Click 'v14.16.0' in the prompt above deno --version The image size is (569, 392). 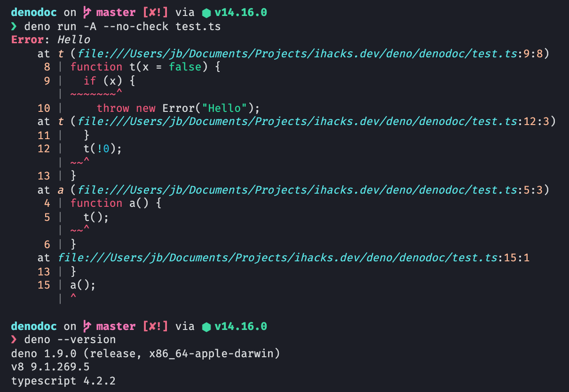(x=241, y=326)
